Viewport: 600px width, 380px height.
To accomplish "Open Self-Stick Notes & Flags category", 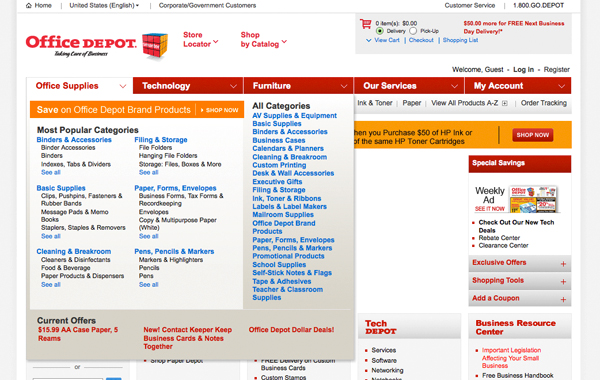I will [292, 273].
